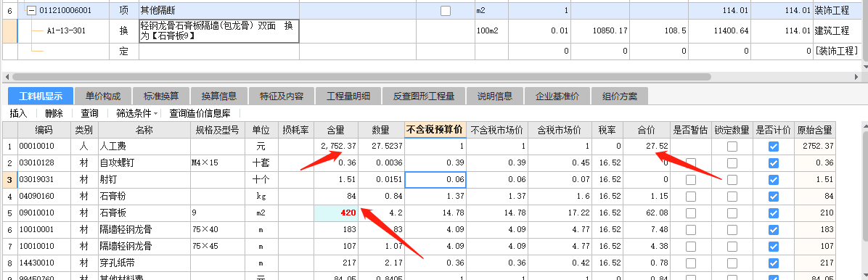Click code cell 09010010
The height and width of the screenshot is (280, 868).
(44, 213)
